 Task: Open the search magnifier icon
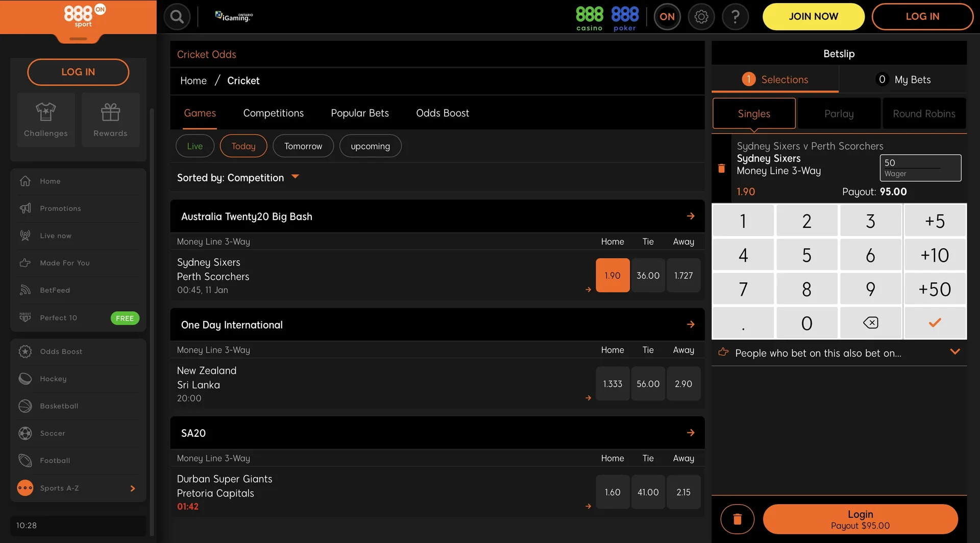point(177,17)
